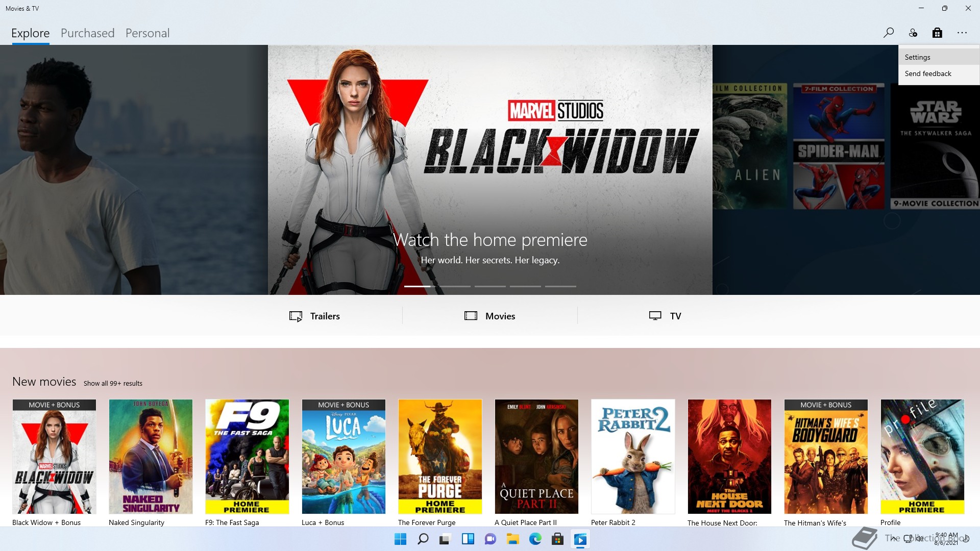Click the Trailers category label
The image size is (980, 551).
click(x=325, y=316)
